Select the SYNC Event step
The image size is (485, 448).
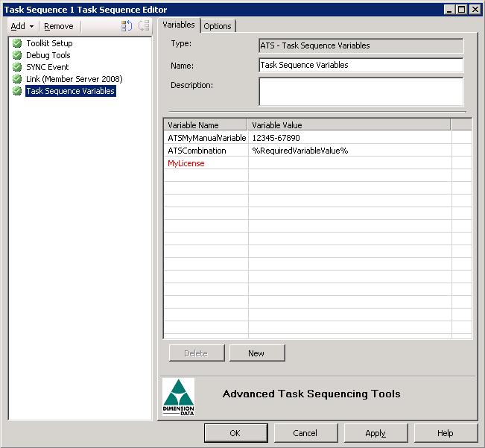[48, 67]
